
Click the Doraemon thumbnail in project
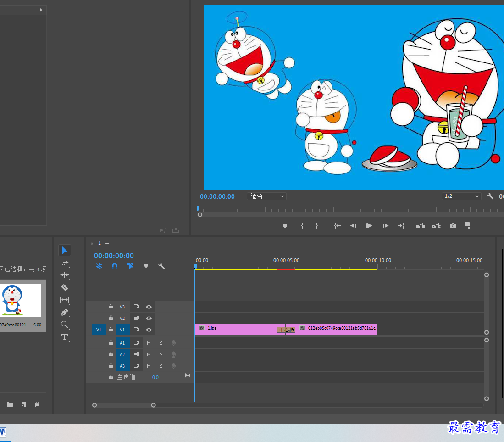coord(21,301)
